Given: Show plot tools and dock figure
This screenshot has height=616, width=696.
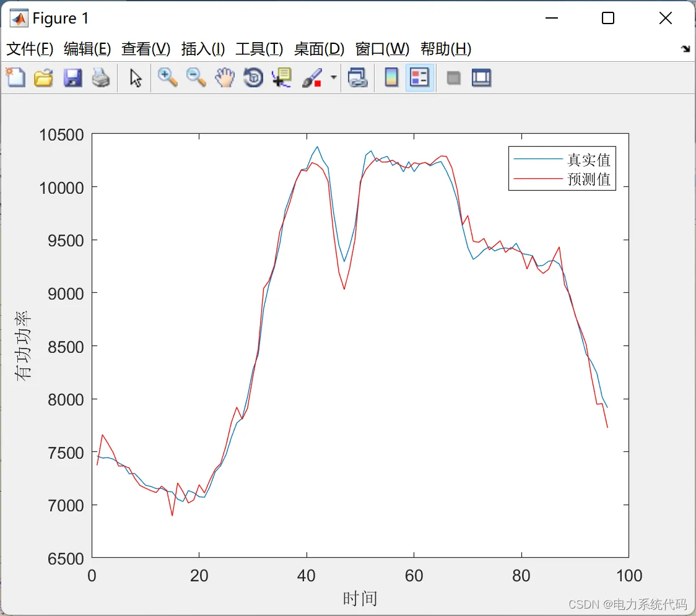Looking at the screenshot, I should [x=481, y=77].
